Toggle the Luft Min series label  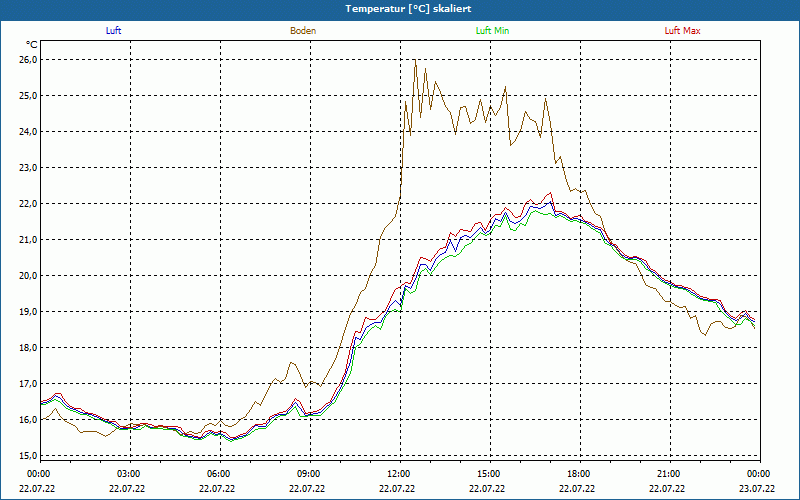click(x=492, y=31)
